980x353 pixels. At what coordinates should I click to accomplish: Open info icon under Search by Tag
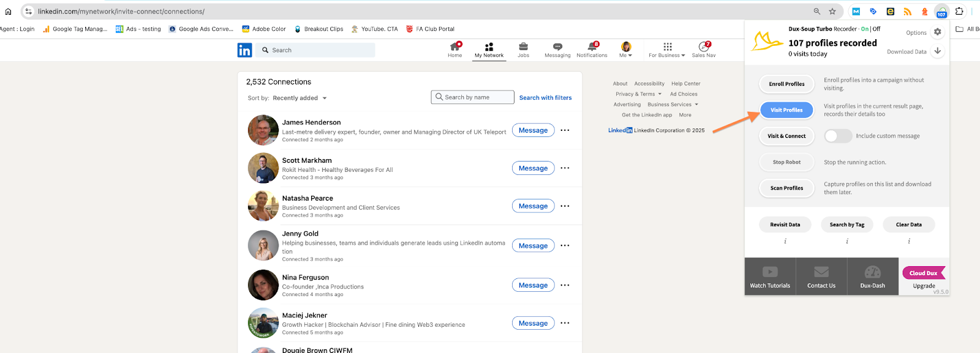(847, 241)
